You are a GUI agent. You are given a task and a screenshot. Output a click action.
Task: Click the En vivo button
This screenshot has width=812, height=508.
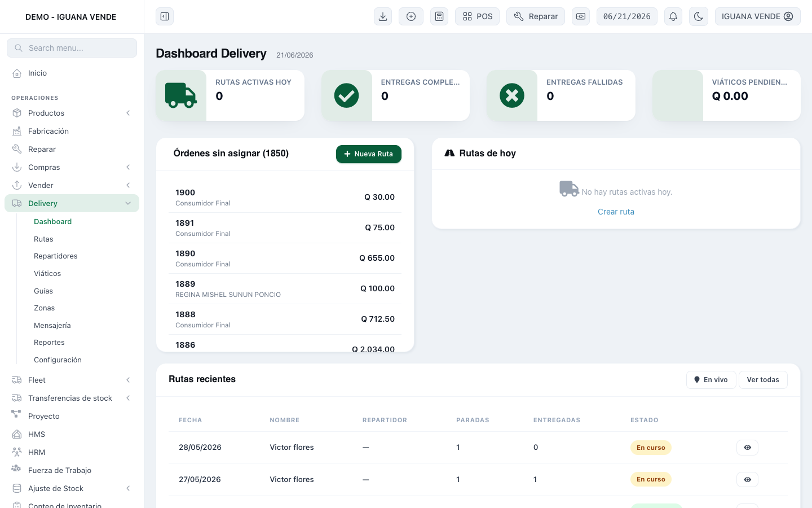(711, 380)
